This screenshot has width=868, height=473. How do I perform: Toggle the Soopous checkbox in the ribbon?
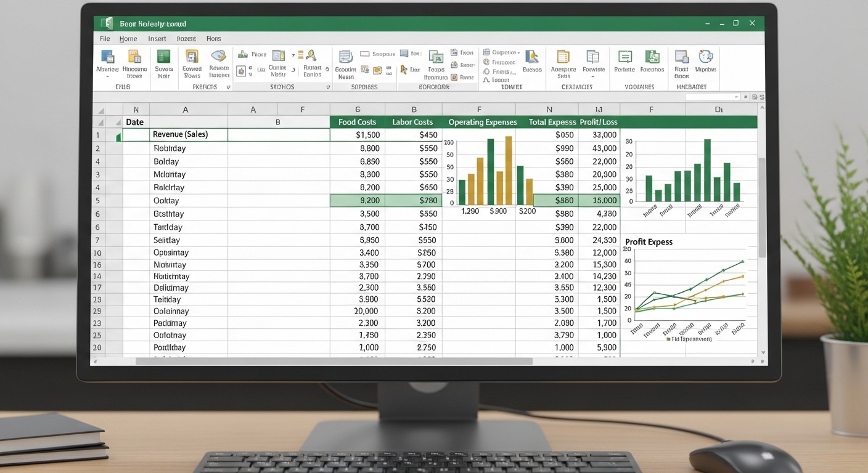364,54
